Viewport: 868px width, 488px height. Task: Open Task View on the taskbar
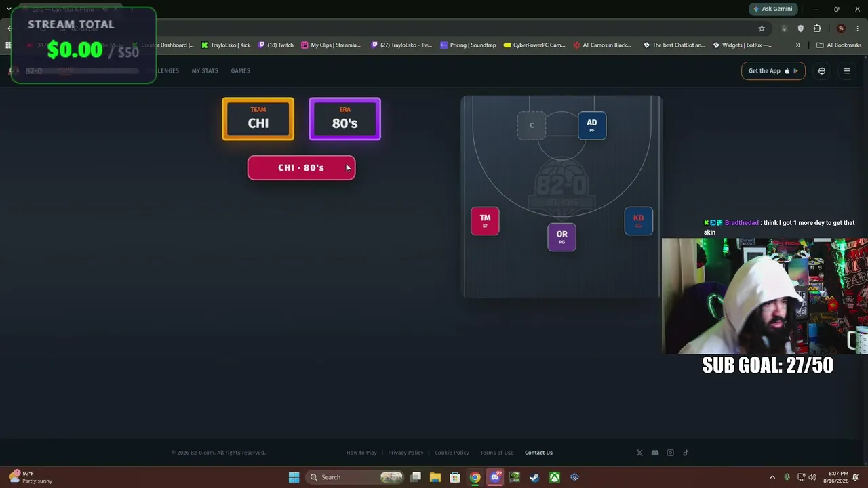tap(416, 477)
